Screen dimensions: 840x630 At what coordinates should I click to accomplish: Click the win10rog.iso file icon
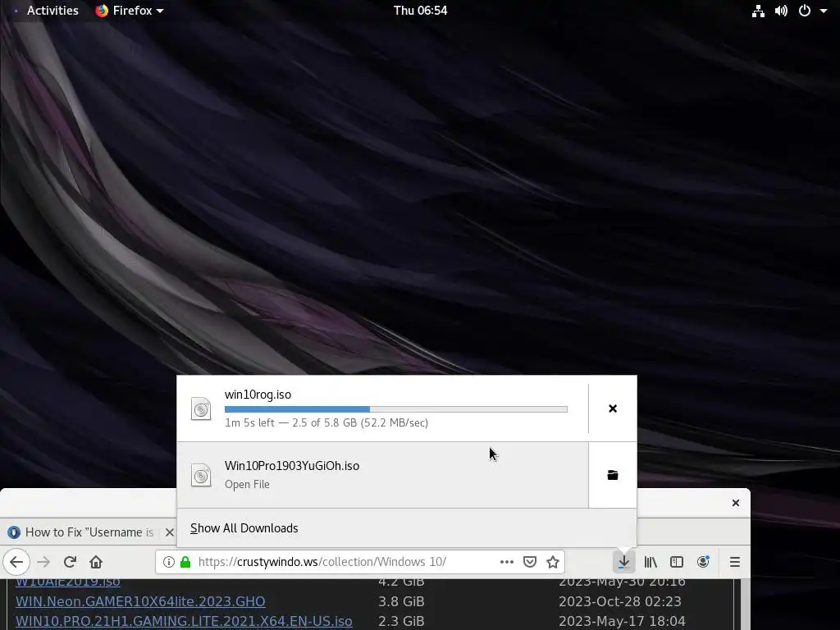pyautogui.click(x=201, y=409)
